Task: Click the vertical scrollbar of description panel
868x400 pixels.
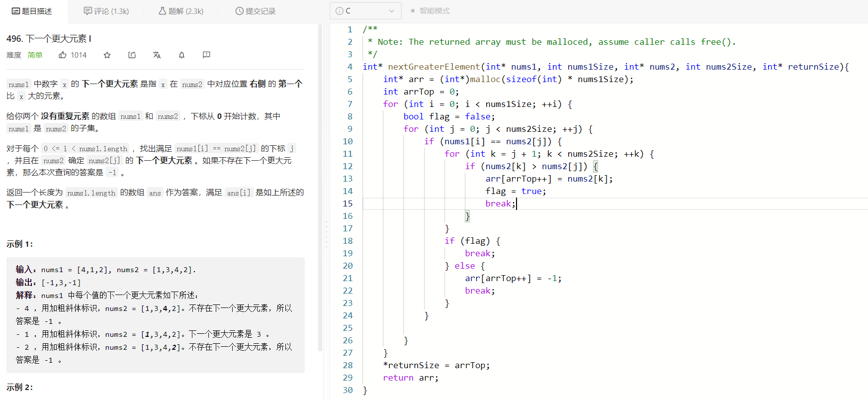Action: (320, 188)
